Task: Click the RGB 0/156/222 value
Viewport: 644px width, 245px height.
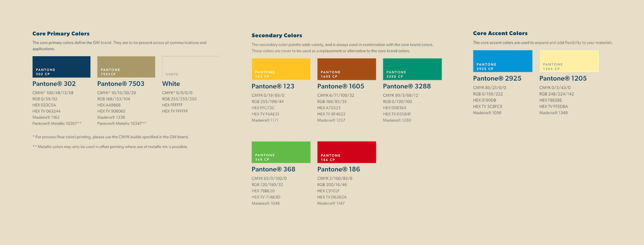Action: (488, 94)
